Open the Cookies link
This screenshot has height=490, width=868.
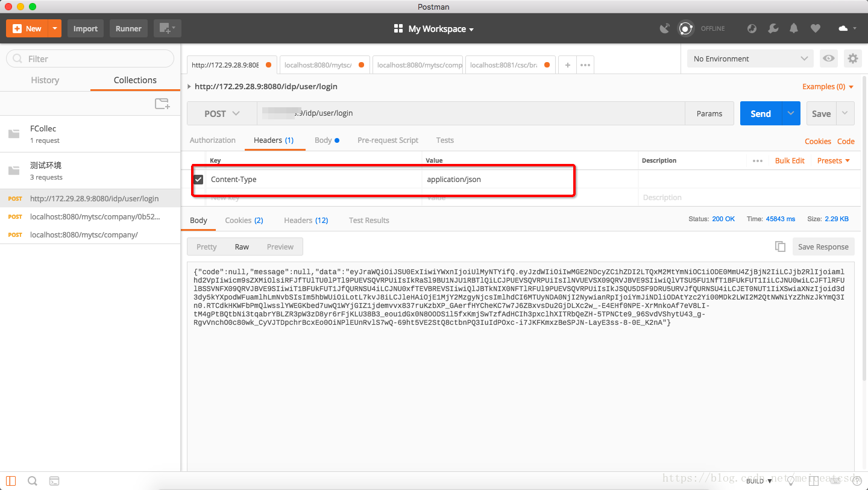coord(818,142)
